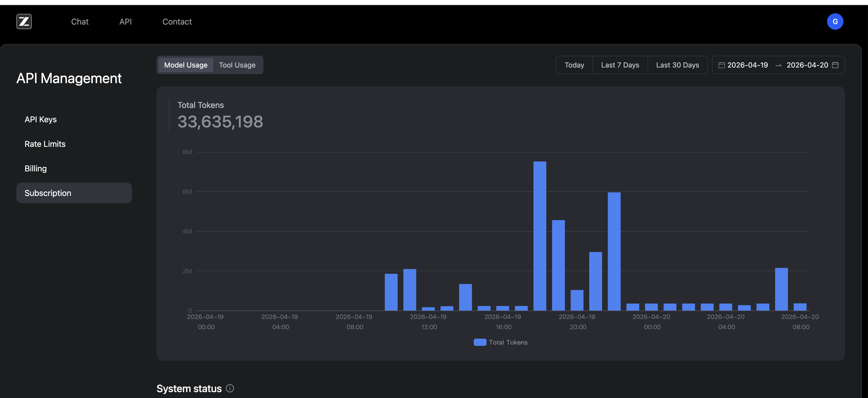Screen dimensions: 868x398
Task: Select the Model Usage tab
Action: point(186,65)
